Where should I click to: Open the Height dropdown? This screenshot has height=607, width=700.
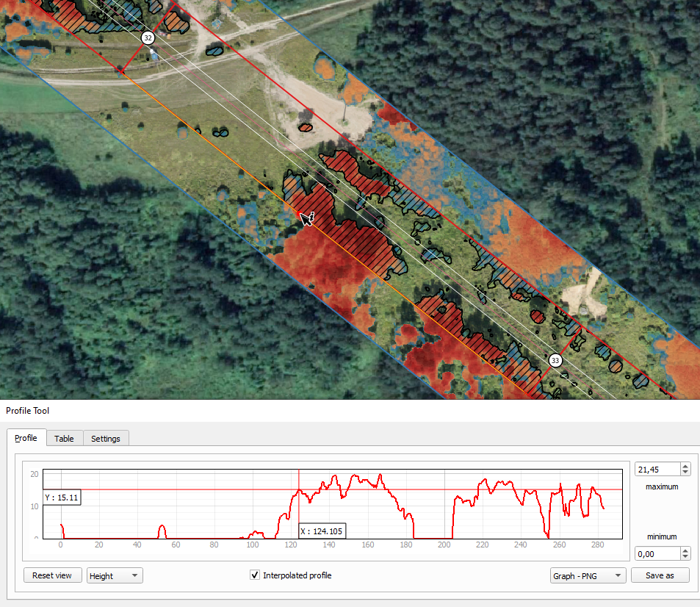115,575
